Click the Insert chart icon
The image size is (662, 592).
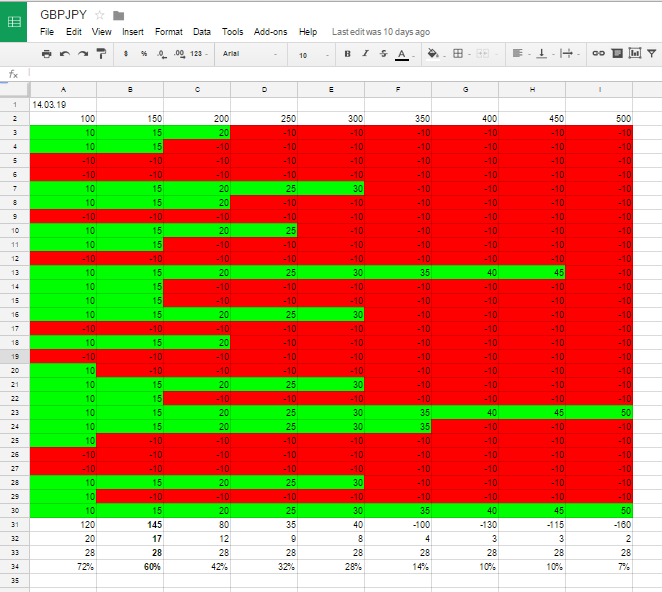coord(635,53)
